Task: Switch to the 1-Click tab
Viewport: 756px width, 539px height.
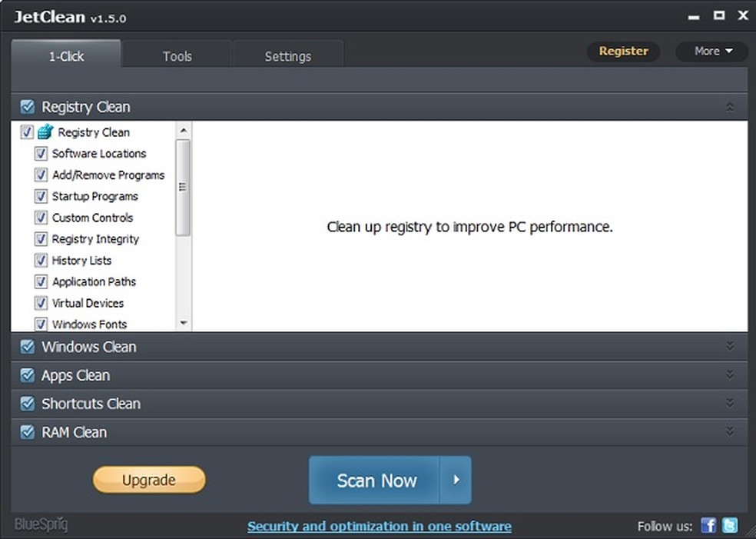Action: coord(66,54)
